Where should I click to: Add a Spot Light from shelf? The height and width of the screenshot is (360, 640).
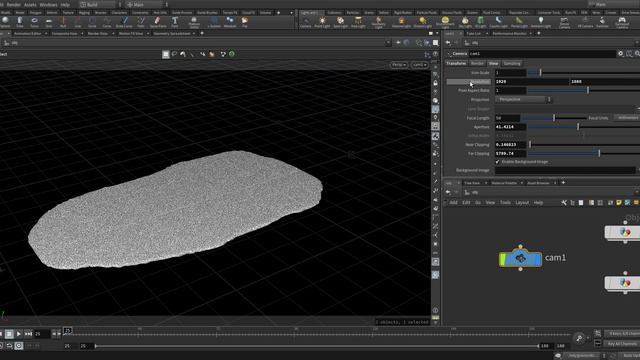340,22
